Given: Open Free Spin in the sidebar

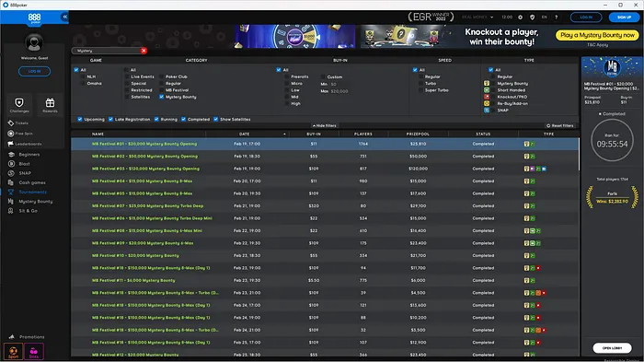Looking at the screenshot, I should (x=20, y=134).
